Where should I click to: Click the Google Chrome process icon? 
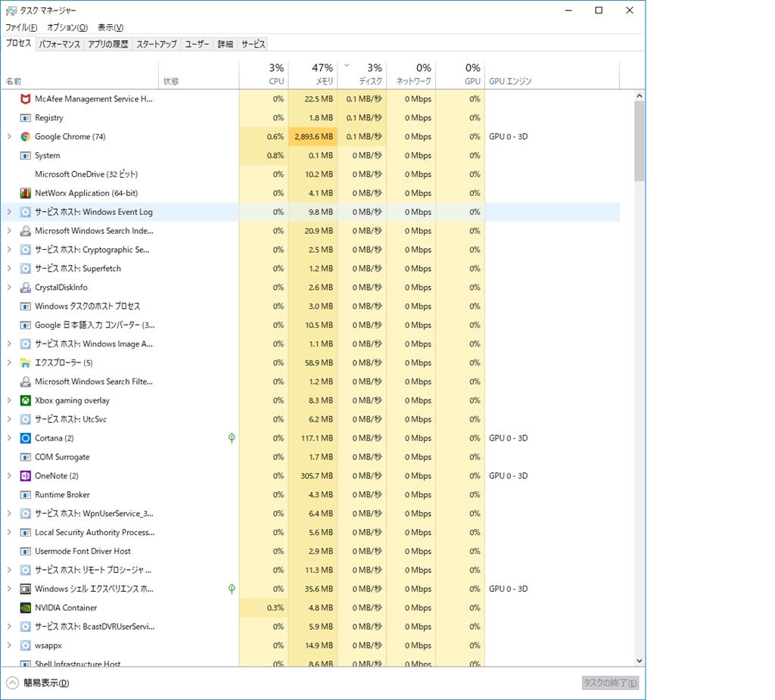click(25, 136)
